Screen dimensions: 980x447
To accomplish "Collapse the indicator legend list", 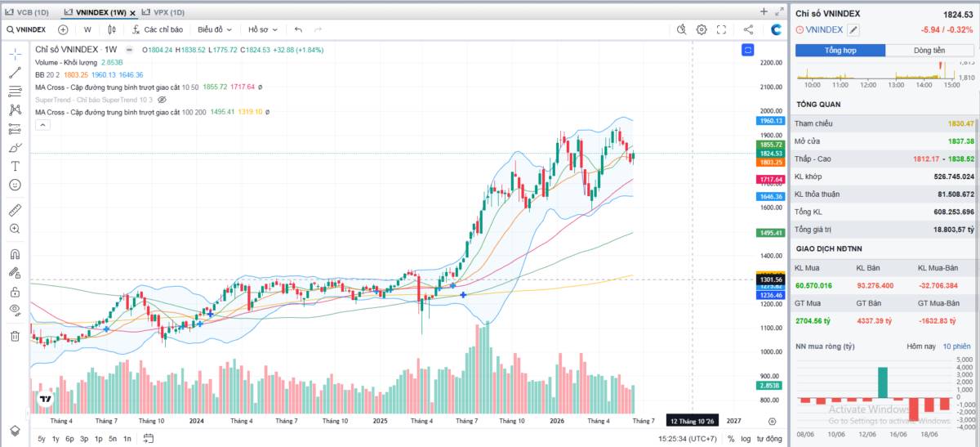I will click(42, 124).
